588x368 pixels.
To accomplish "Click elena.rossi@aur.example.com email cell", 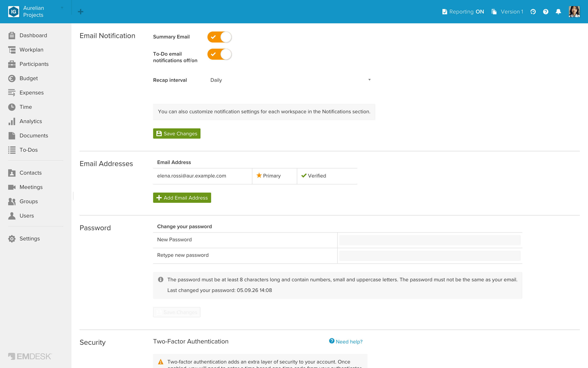I will tap(202, 176).
